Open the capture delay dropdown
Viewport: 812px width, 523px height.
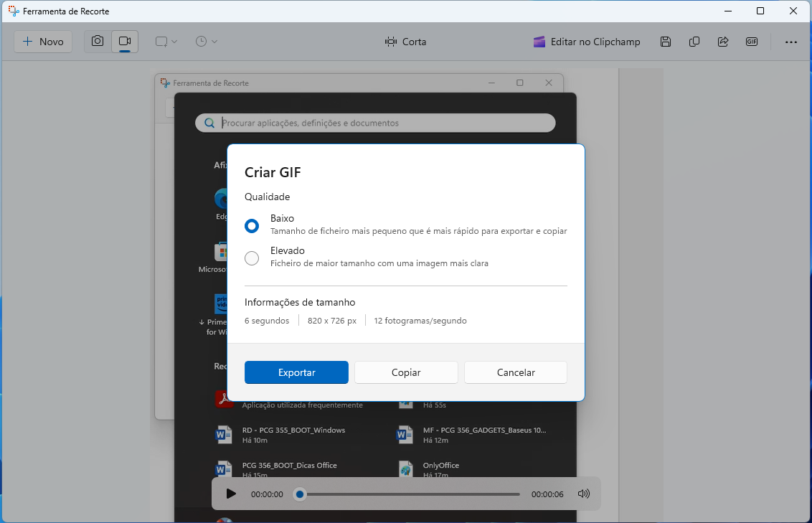(207, 41)
